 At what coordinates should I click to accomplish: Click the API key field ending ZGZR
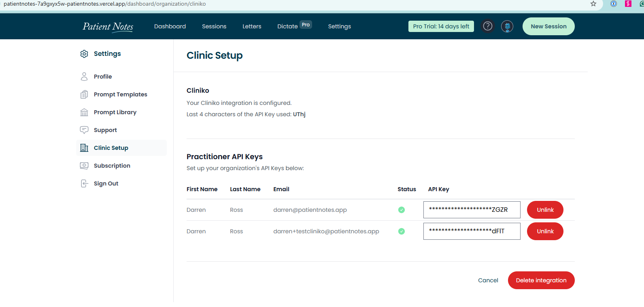click(472, 210)
